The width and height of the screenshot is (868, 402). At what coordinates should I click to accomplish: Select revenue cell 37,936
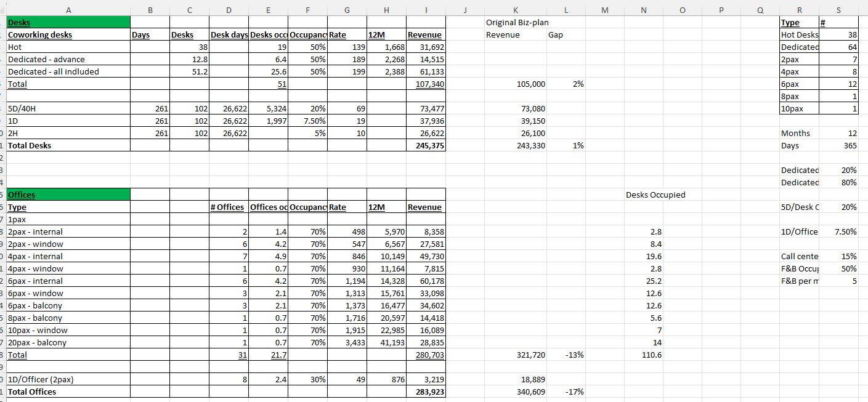tap(426, 121)
